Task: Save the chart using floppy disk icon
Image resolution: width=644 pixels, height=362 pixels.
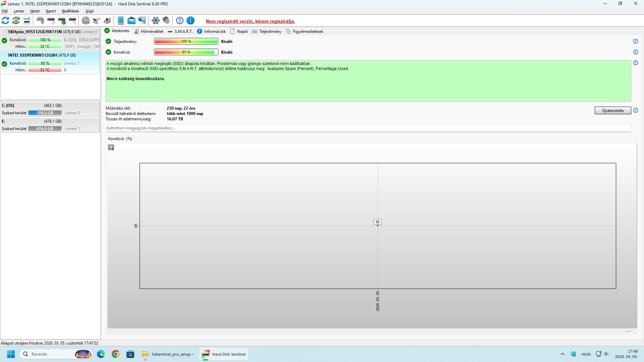Action: coord(111,147)
